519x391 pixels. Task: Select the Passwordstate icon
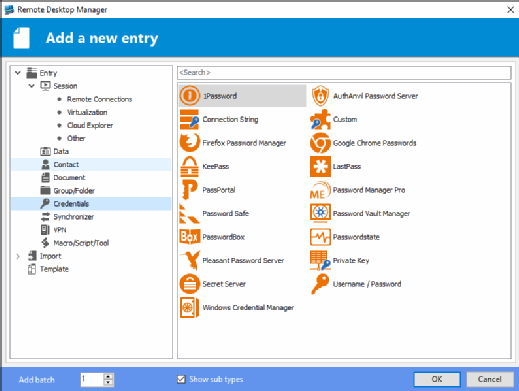(x=320, y=237)
